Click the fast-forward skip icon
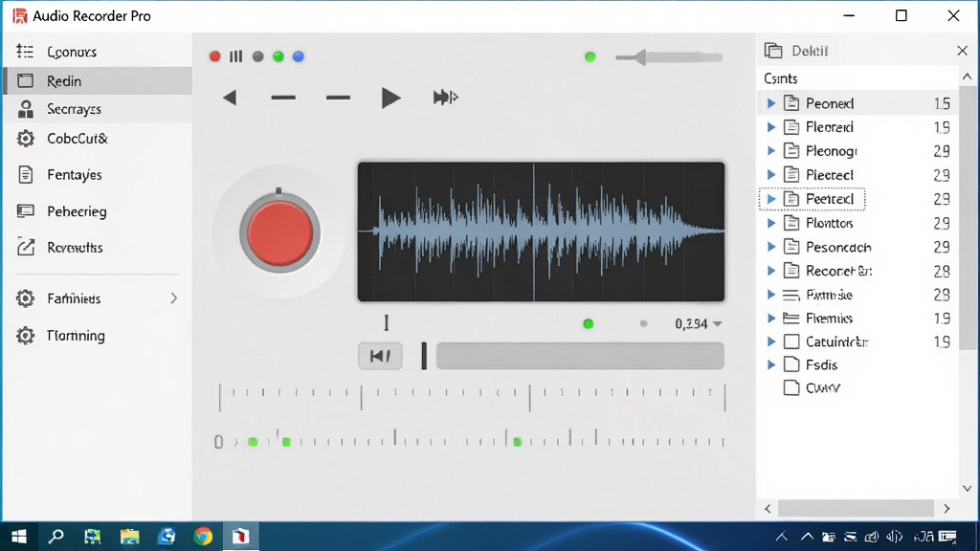The height and width of the screenshot is (551, 980). [x=445, y=97]
